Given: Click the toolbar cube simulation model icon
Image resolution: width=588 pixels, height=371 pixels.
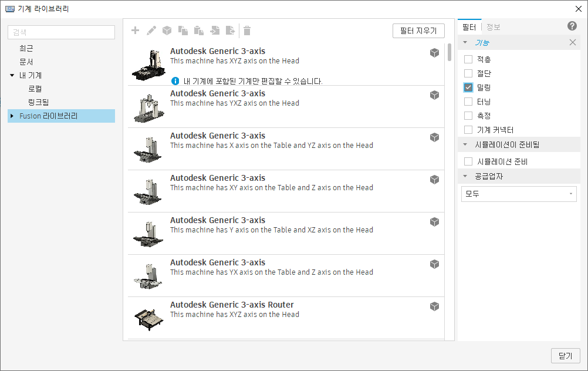Looking at the screenshot, I should (x=167, y=31).
